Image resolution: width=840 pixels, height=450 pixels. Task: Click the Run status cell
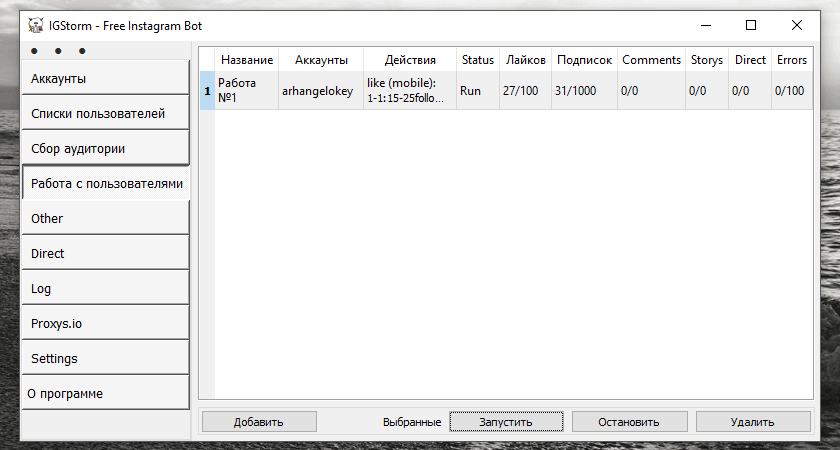[x=478, y=91]
